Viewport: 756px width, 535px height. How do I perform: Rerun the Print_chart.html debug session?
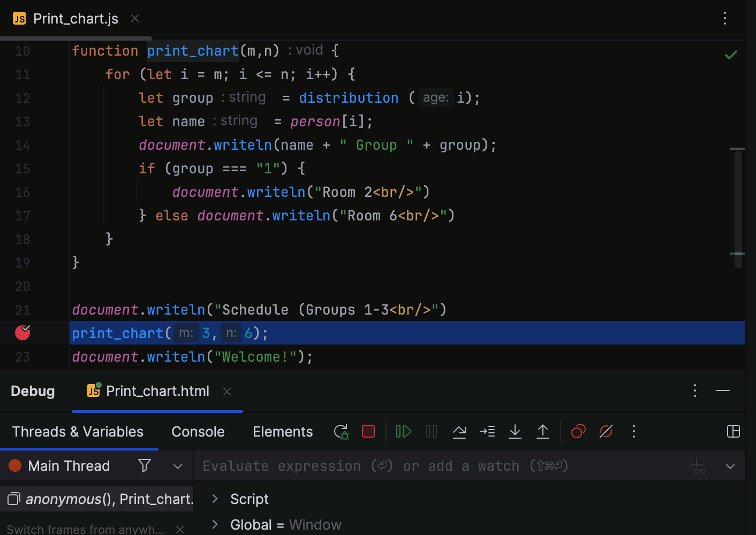click(341, 431)
